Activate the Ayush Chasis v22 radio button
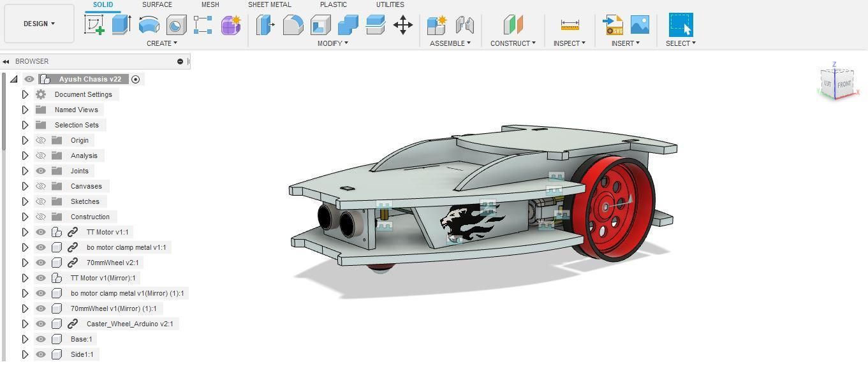868x376 pixels. (x=135, y=79)
